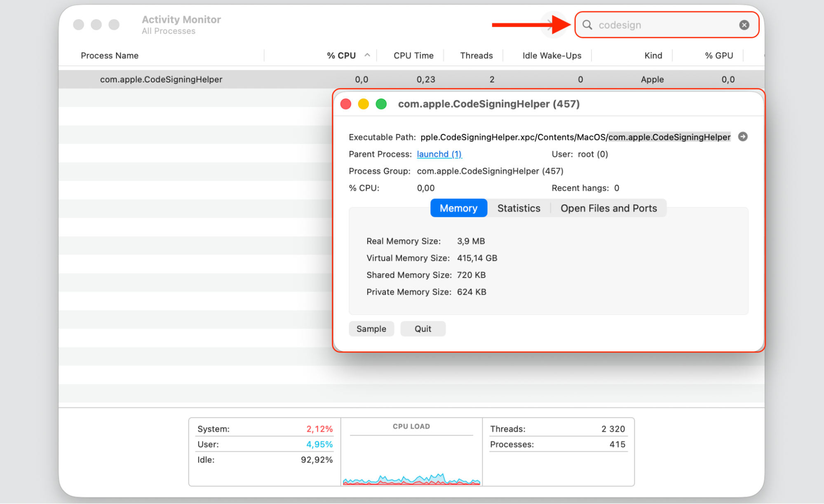Viewport: 824px width, 504px height.
Task: Open the launchd (1) parent process link
Action: [x=439, y=154]
